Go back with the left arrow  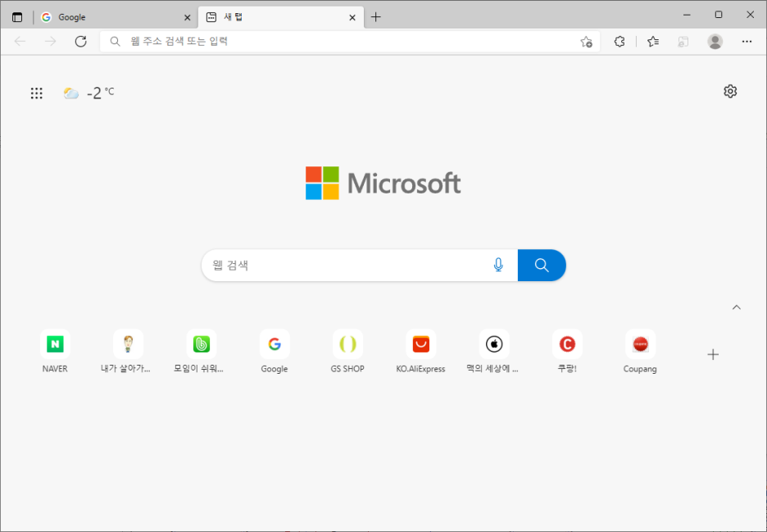(20, 41)
